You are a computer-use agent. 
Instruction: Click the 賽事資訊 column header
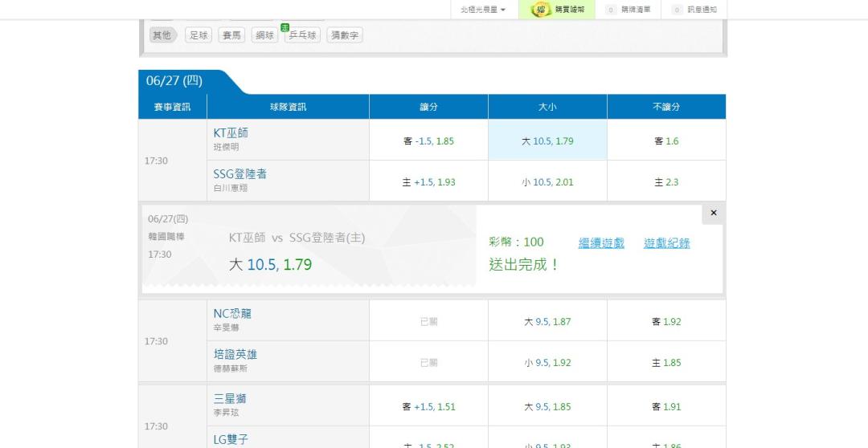172,107
